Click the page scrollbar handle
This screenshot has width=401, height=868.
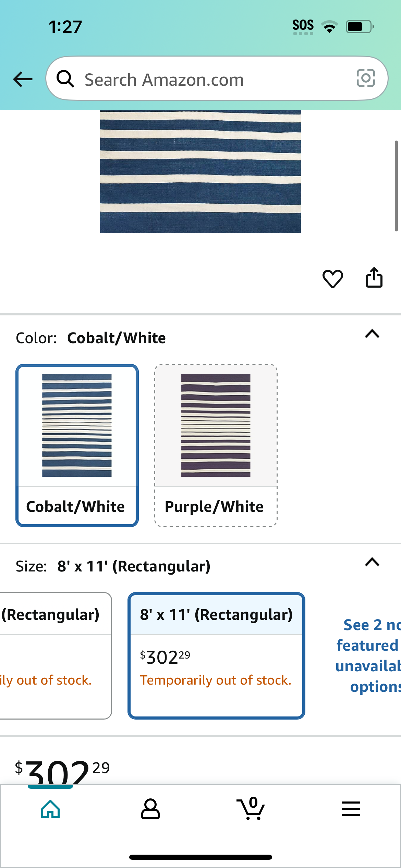point(396,186)
